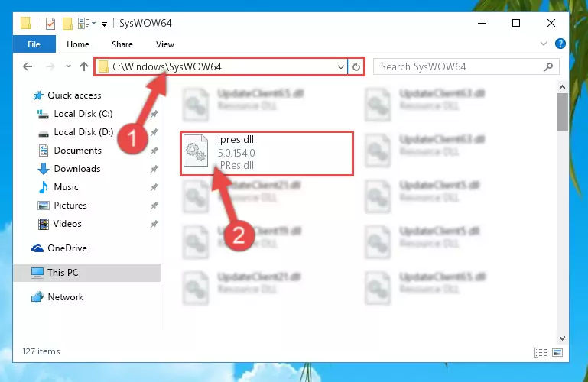Switch to Large icons view in status bar
Screen dimensions: 588x382
click(557, 352)
